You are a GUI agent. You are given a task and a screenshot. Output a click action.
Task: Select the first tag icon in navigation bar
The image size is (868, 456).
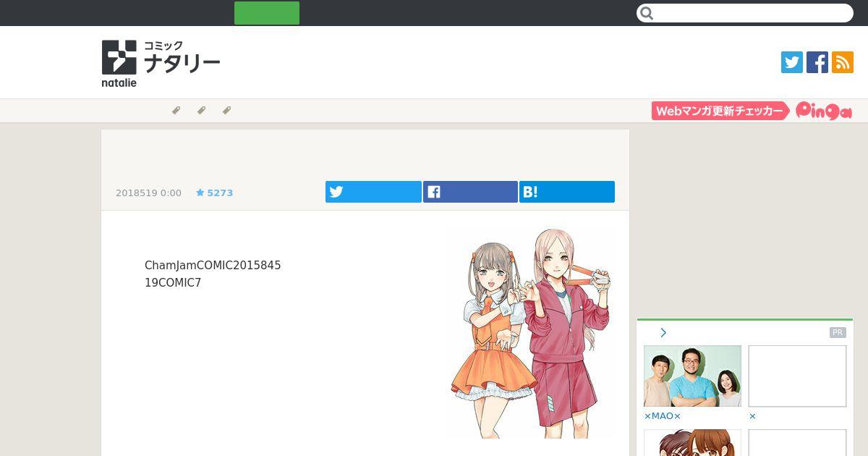coord(176,110)
